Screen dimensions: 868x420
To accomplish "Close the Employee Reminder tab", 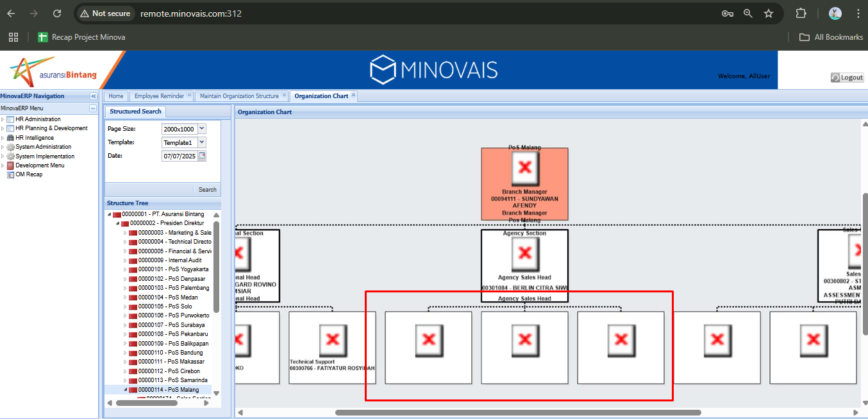I will click(x=189, y=96).
